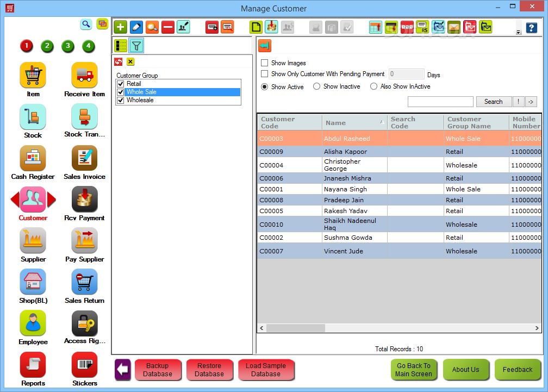Image resolution: width=548 pixels, height=392 pixels.
Task: Uncheck the Wholesale customer group checkbox
Action: [121, 100]
